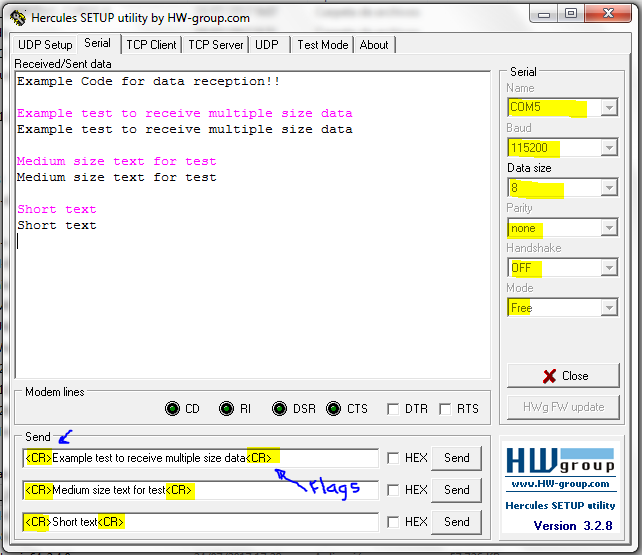Click 'Example Code for data reception!!' line

coord(148,81)
